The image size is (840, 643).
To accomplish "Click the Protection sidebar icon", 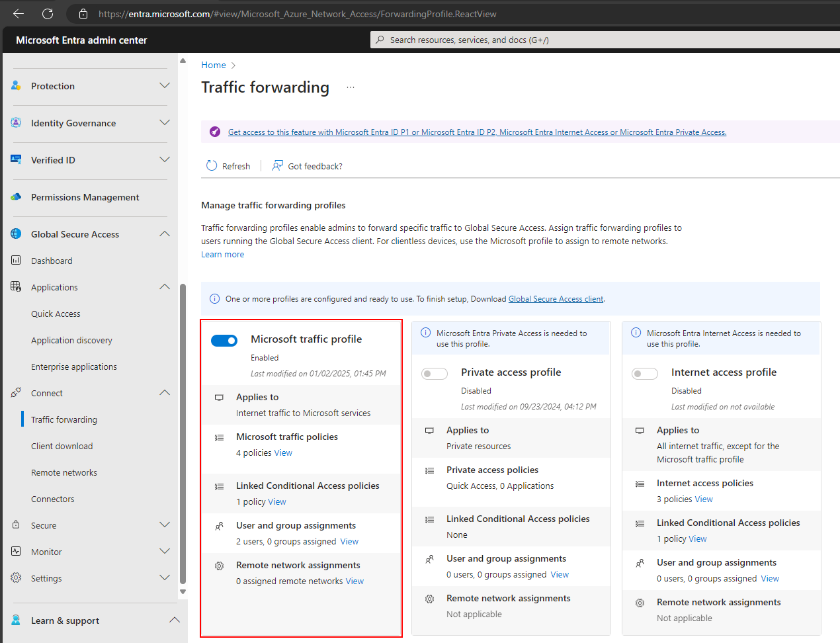I will coord(16,85).
